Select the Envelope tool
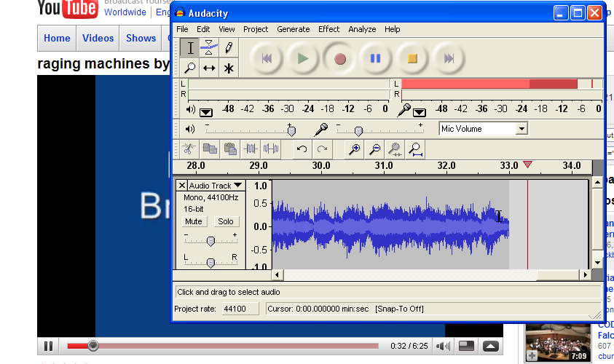This screenshot has height=364, width=614. [209, 48]
